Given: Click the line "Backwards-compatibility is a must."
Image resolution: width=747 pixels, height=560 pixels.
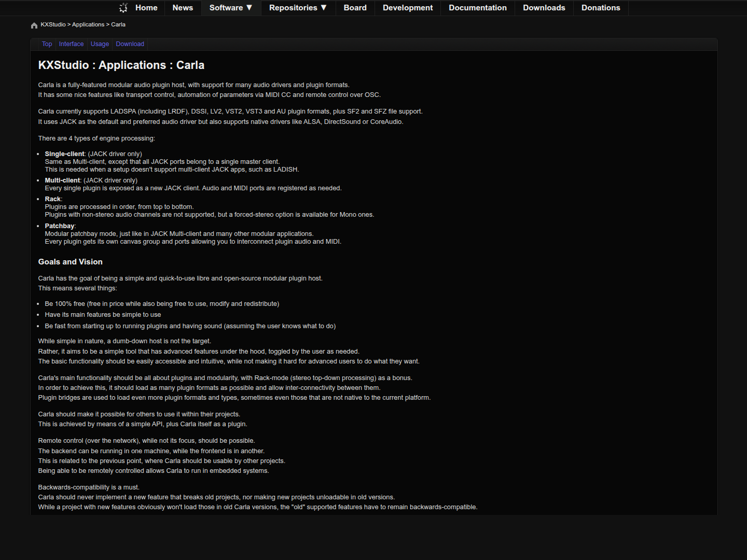Looking at the screenshot, I should pyautogui.click(x=89, y=487).
